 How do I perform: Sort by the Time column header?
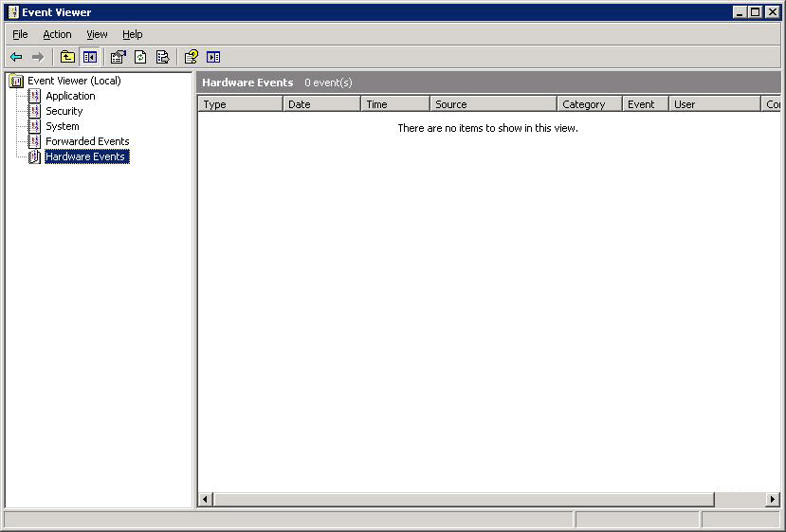coord(395,103)
